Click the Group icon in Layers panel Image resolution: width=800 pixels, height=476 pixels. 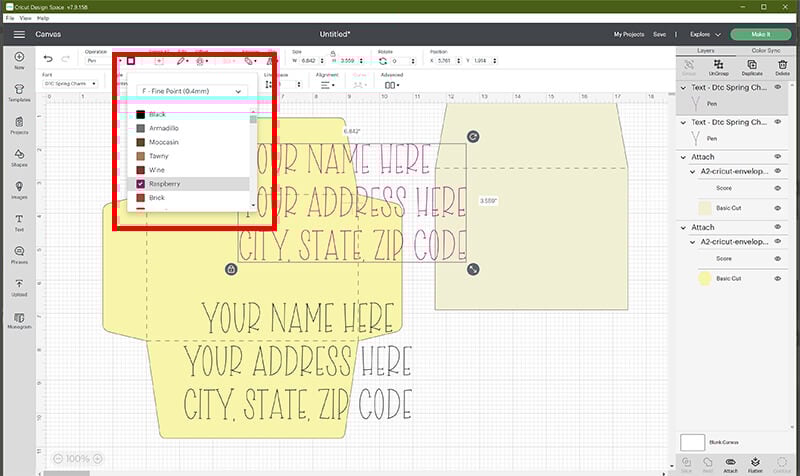[x=689, y=67]
